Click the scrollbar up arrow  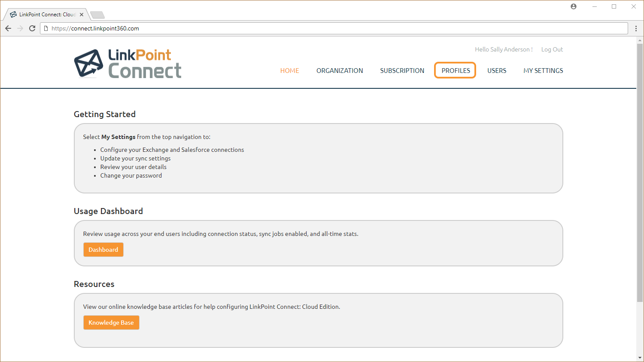coord(640,40)
